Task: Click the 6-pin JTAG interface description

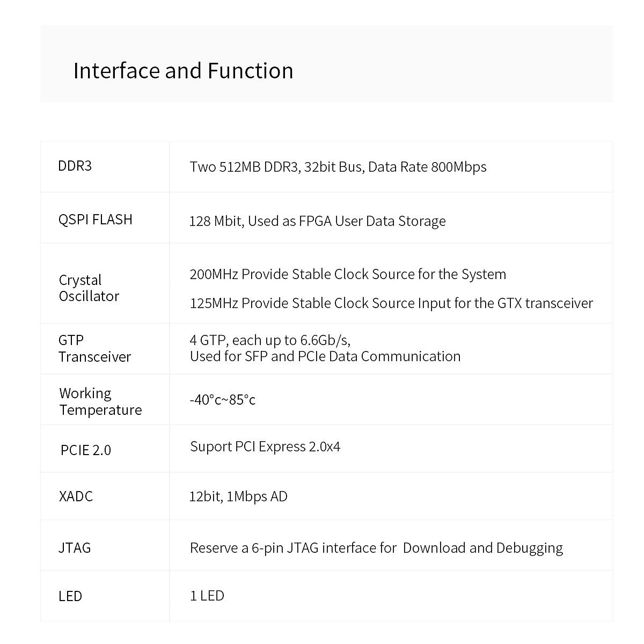Action: 376,548
